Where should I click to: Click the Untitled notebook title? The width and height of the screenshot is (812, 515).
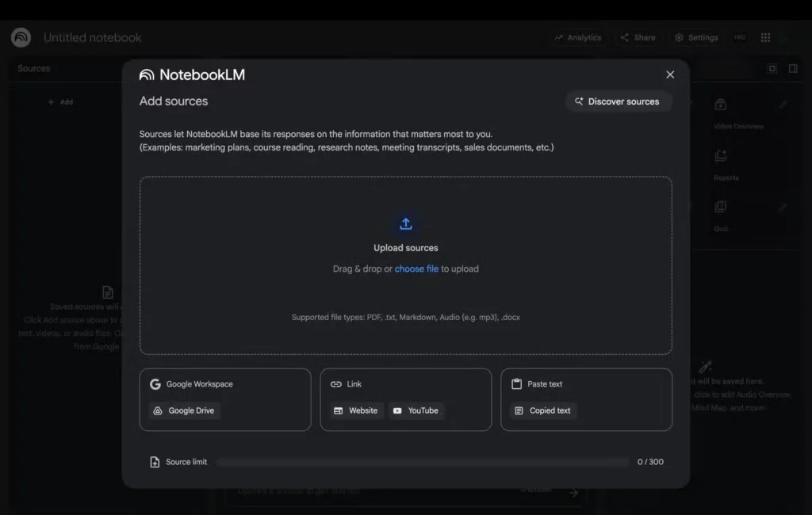tap(93, 37)
